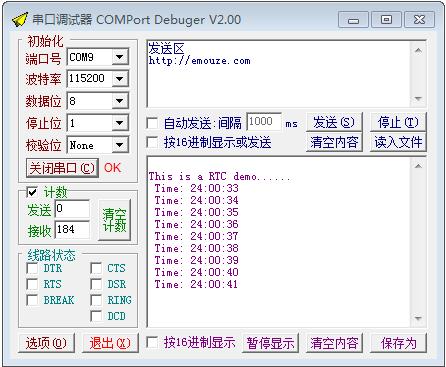This screenshot has height=367, width=446.
Task: Open the 波特率 115200 dropdown
Action: (x=120, y=79)
